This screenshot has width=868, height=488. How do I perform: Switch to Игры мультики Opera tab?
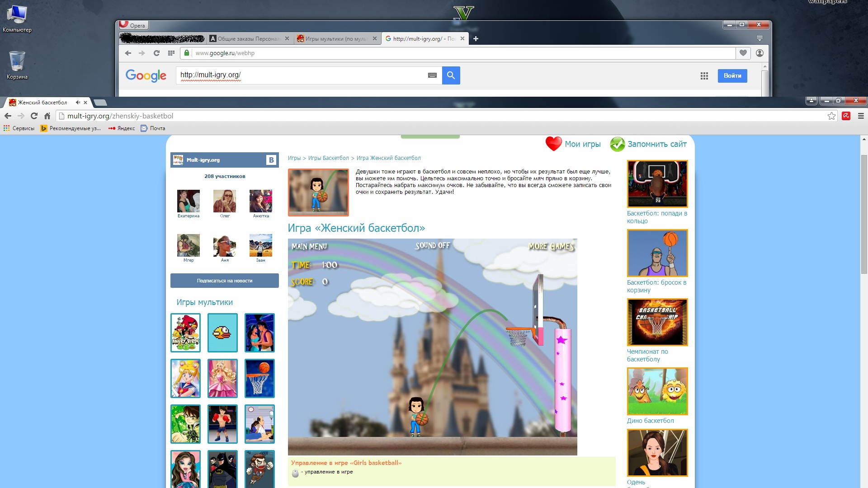[336, 39]
